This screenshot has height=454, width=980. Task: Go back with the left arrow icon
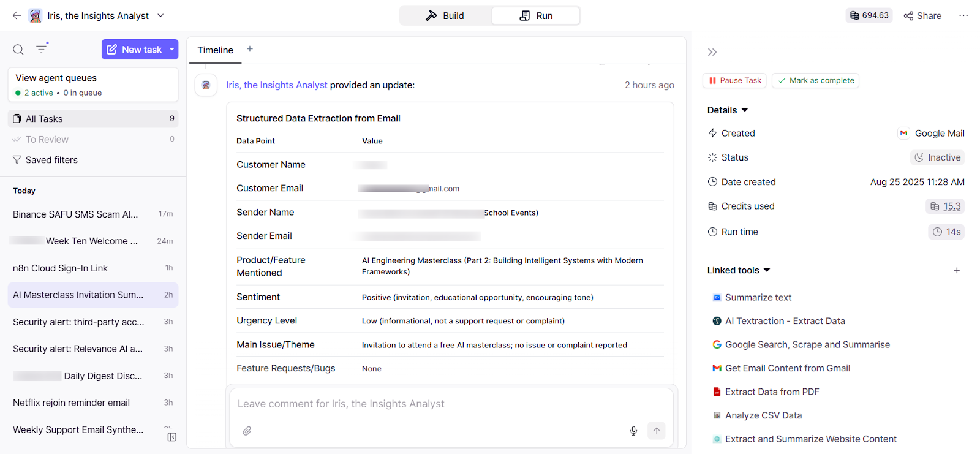pyautogui.click(x=17, y=15)
